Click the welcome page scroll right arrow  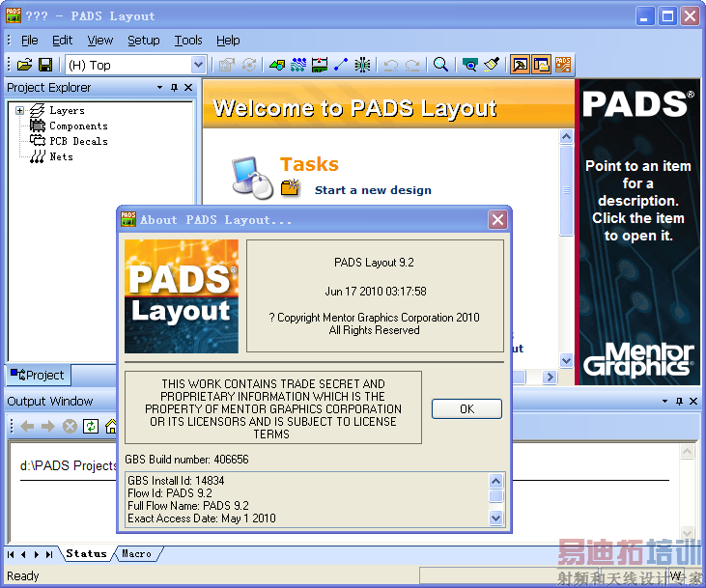[x=550, y=377]
